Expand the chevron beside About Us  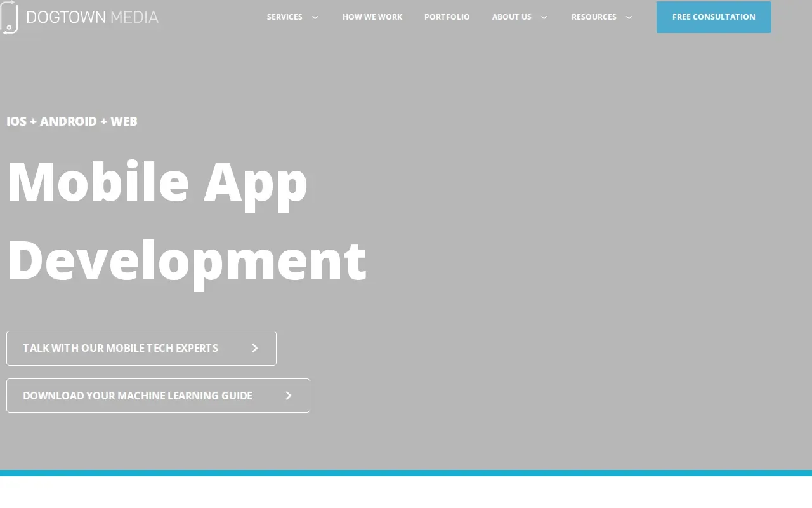(544, 17)
